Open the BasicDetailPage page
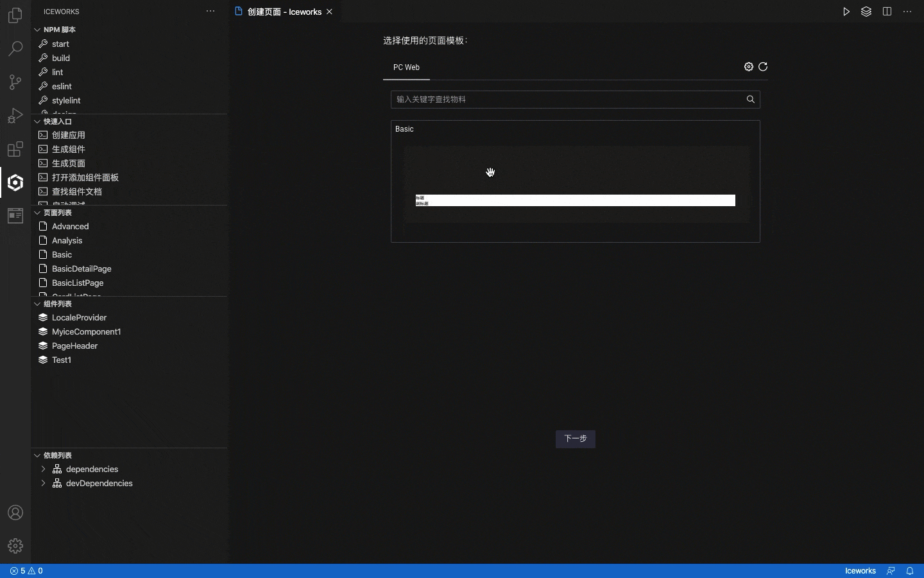924x578 pixels. 81,268
